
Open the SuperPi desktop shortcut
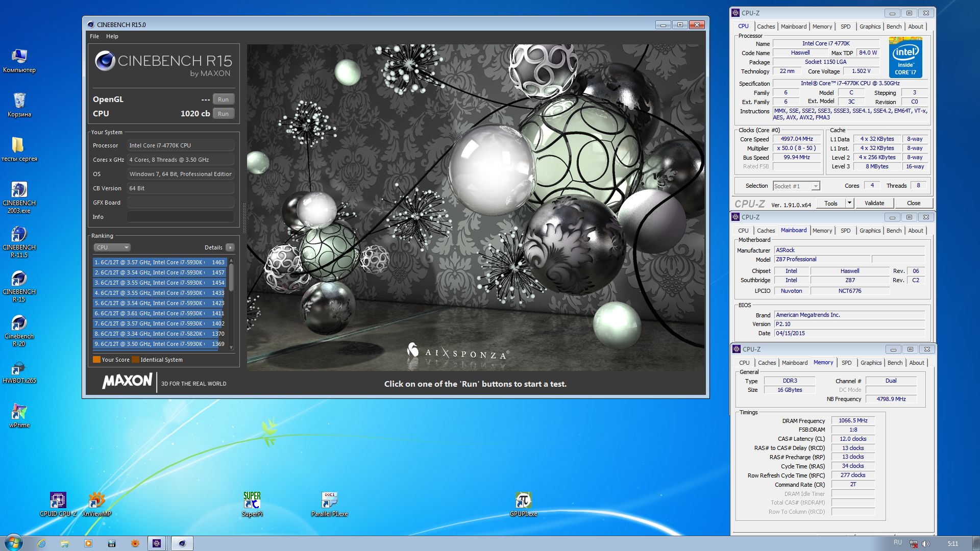pos(252,505)
